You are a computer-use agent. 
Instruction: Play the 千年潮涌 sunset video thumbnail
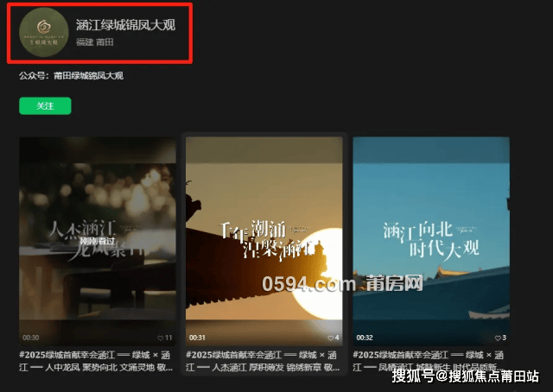pos(264,241)
